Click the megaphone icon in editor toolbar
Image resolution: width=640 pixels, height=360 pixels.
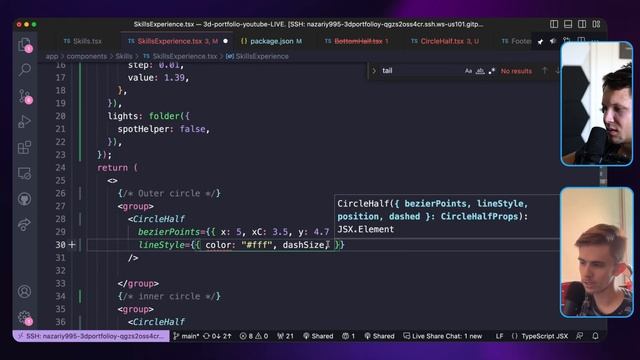pos(553,41)
